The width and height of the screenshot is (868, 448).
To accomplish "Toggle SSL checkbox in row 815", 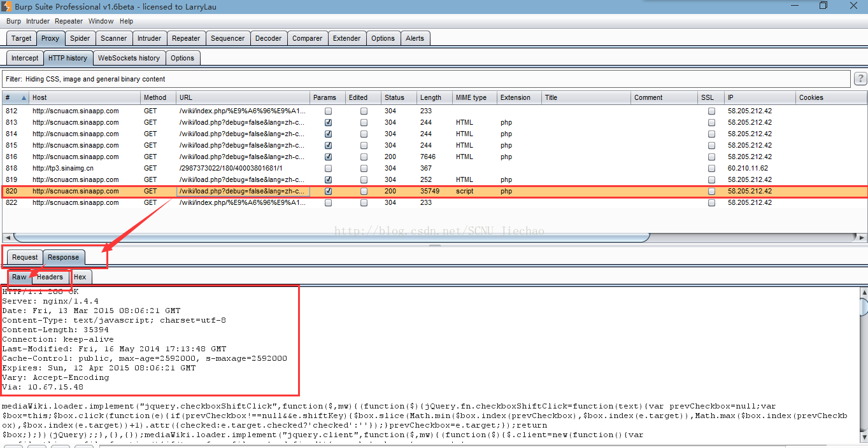I will pyautogui.click(x=712, y=145).
